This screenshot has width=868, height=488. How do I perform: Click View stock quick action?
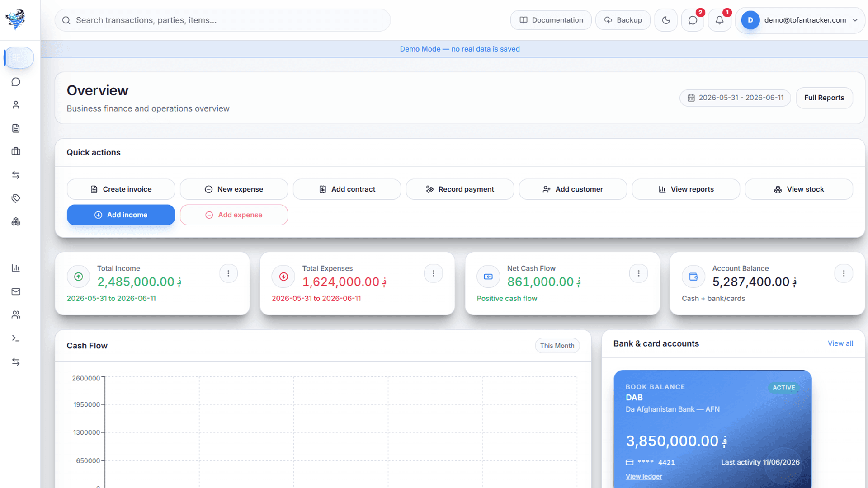click(799, 189)
